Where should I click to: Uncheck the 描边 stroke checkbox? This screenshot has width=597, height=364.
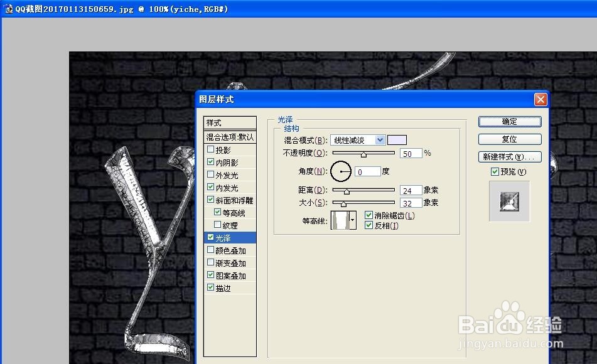pyautogui.click(x=210, y=287)
